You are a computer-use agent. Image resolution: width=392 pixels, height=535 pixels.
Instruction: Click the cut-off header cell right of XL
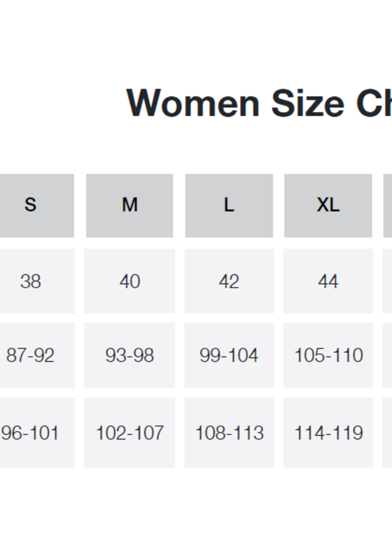click(x=388, y=205)
